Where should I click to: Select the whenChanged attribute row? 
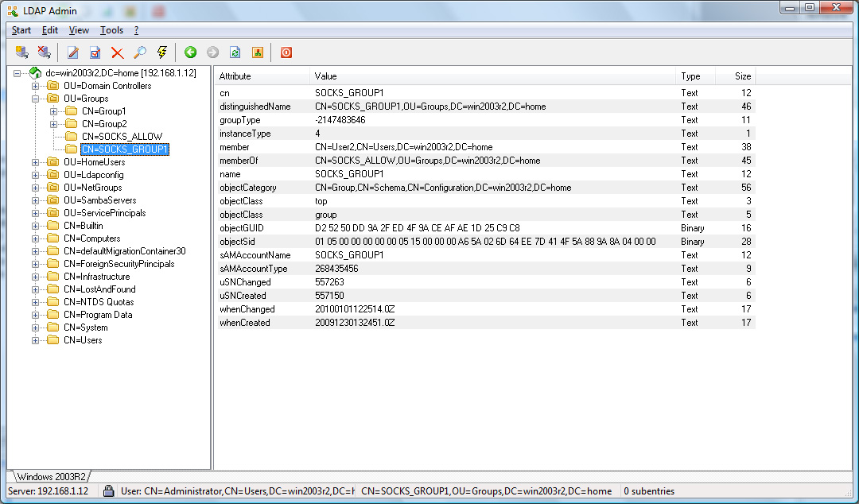[x=485, y=309]
